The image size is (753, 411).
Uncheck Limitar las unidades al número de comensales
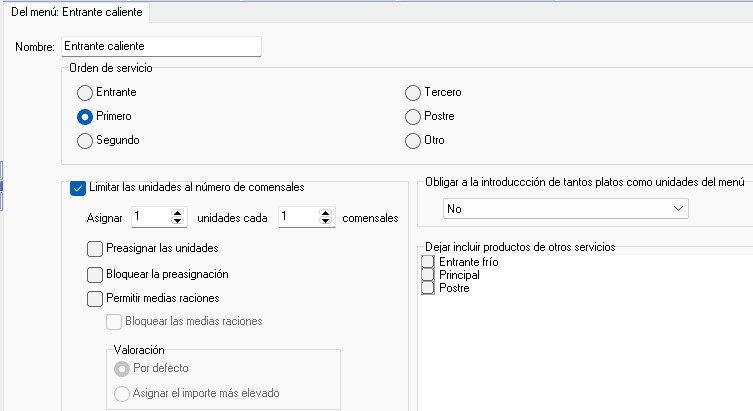coord(78,188)
